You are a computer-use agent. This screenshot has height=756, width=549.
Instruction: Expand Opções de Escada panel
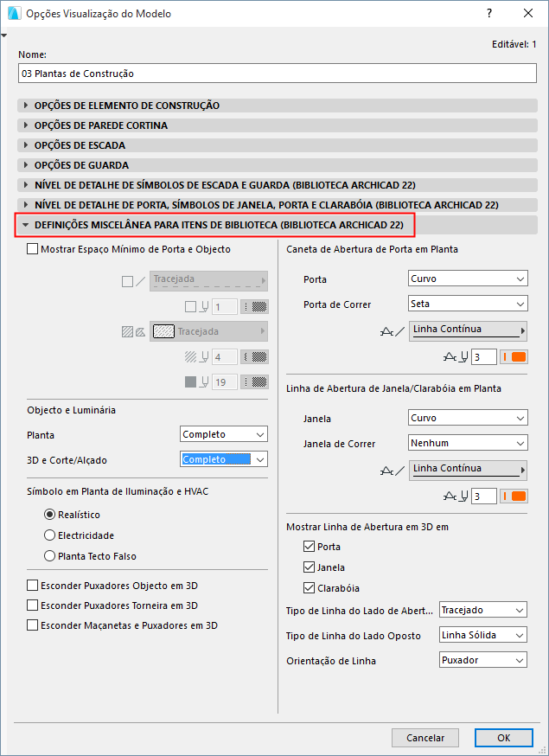278,145
